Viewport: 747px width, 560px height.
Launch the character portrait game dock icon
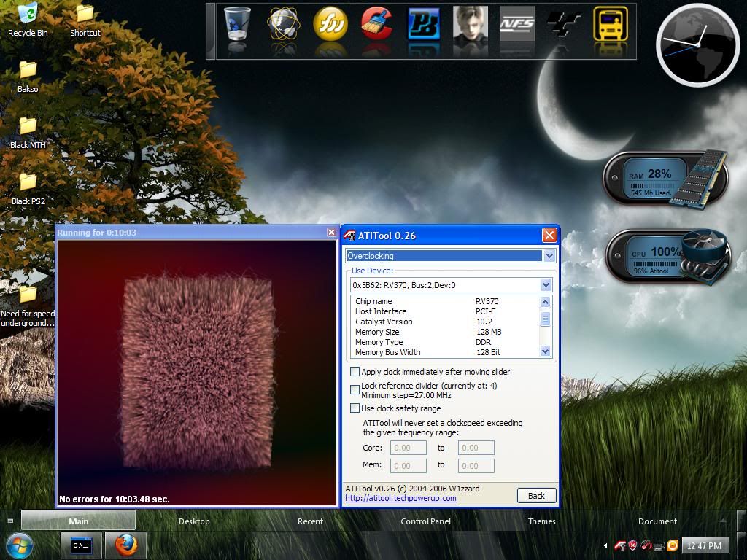click(471, 24)
